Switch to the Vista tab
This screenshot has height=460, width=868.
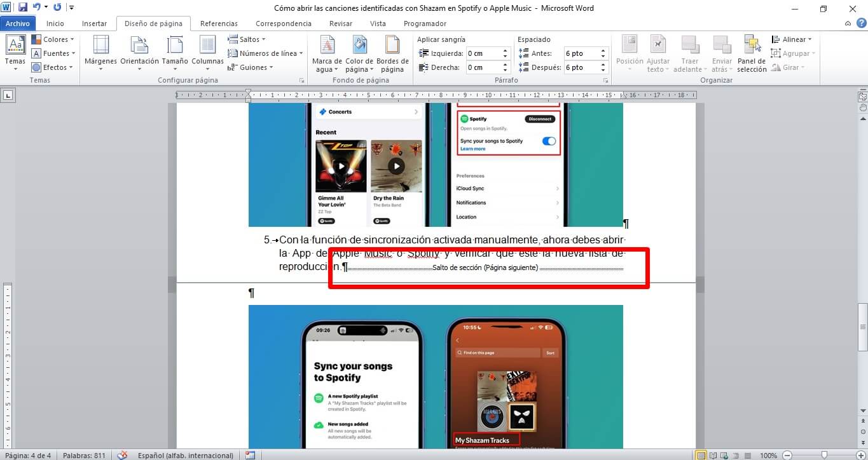pyautogui.click(x=378, y=24)
